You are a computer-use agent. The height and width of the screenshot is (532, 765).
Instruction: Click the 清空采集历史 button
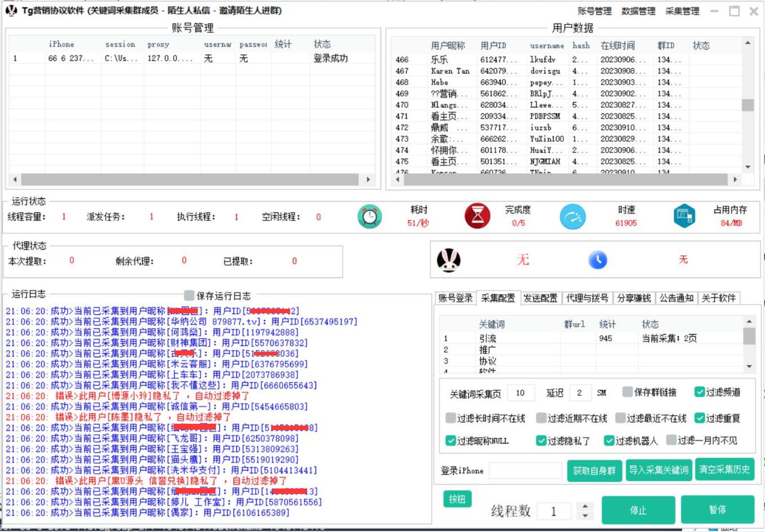[724, 470]
